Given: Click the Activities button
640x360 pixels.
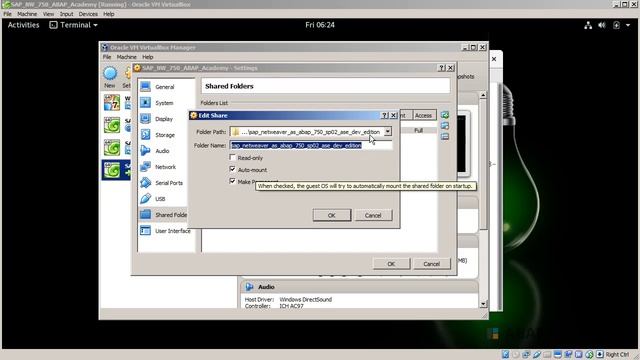Looking at the screenshot, I should [x=23, y=25].
